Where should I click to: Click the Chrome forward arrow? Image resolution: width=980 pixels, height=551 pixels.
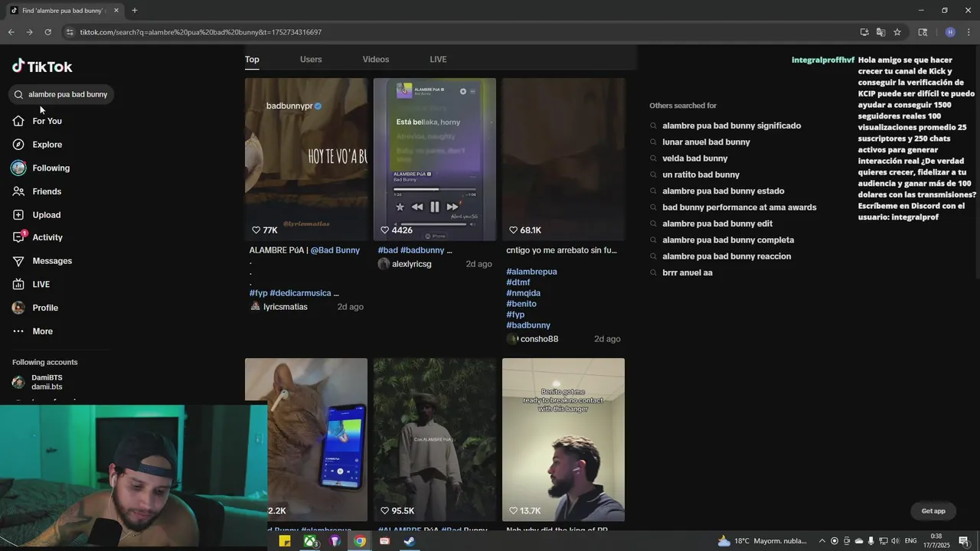[x=29, y=32]
